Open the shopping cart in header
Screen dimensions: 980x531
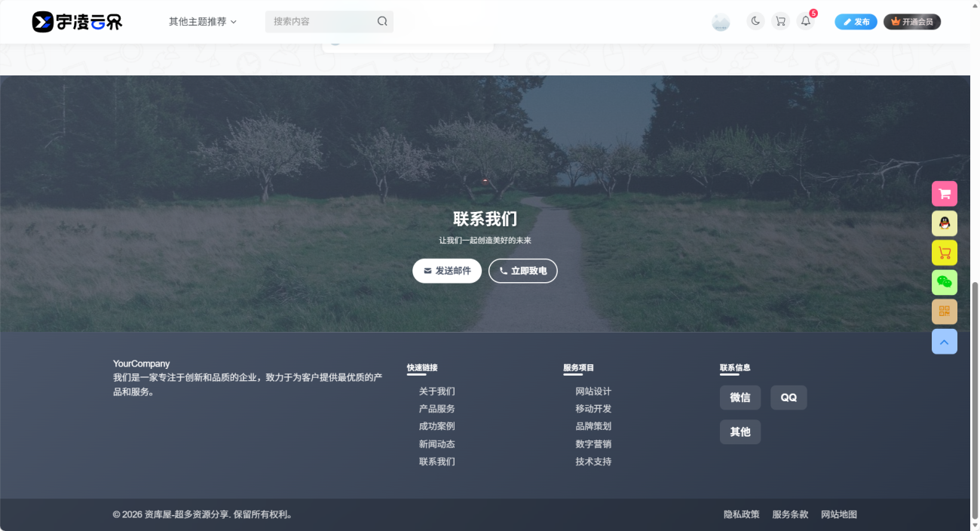pyautogui.click(x=780, y=22)
